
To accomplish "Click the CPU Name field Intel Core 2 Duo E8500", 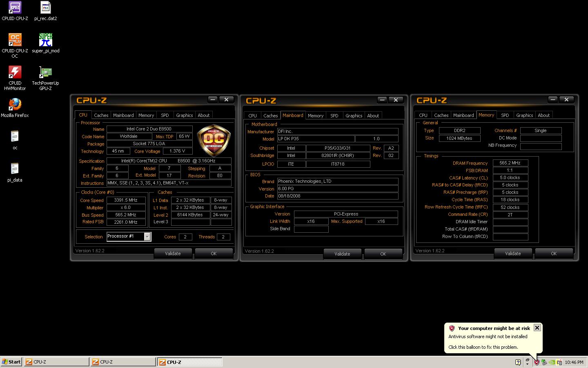I will 149,129.
